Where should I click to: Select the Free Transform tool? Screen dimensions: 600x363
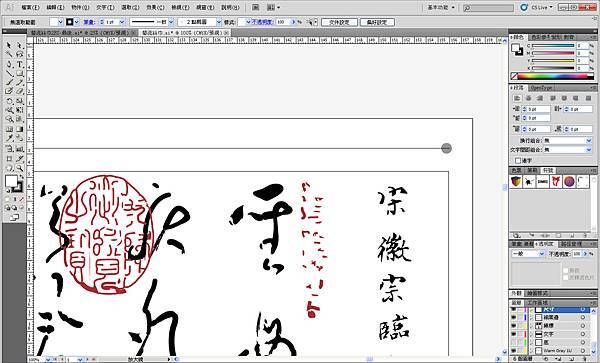(20, 111)
